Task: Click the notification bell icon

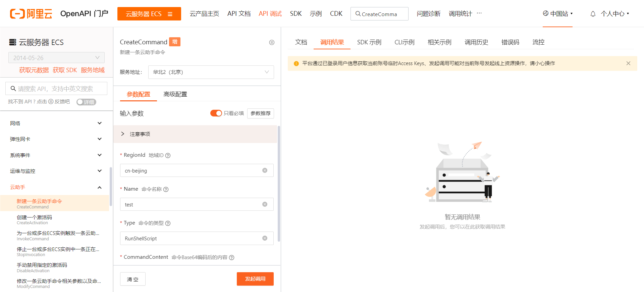Action: coord(593,14)
